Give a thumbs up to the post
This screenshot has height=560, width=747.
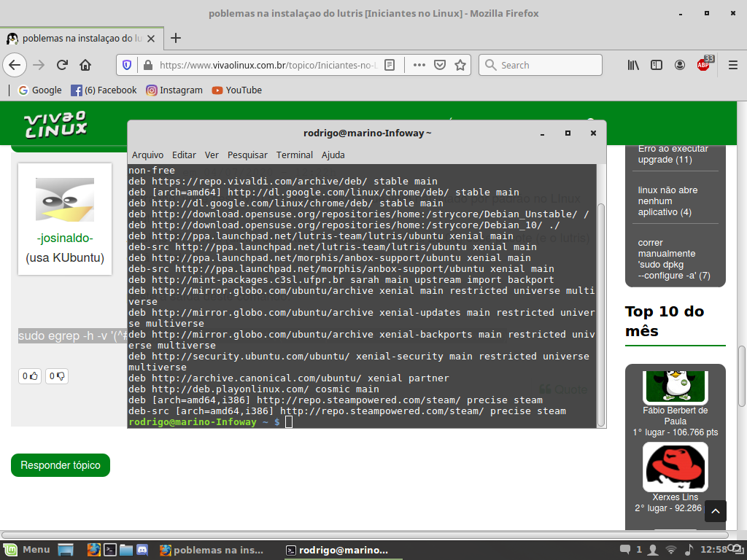tap(29, 376)
